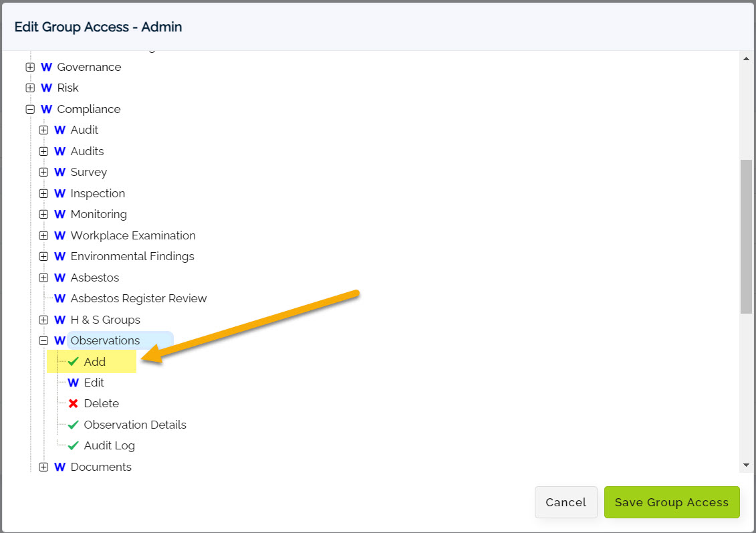756x533 pixels.
Task: Click the W icon next to Documents
Action: 59,467
